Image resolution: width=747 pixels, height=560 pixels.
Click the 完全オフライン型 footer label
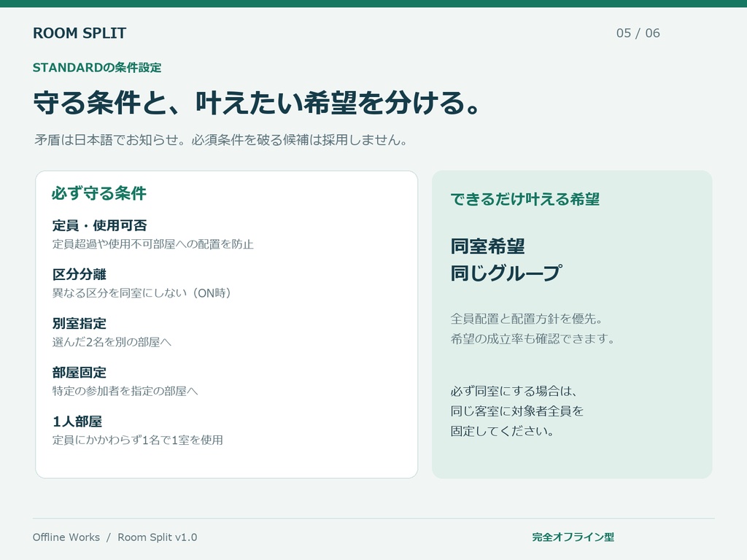573,537
